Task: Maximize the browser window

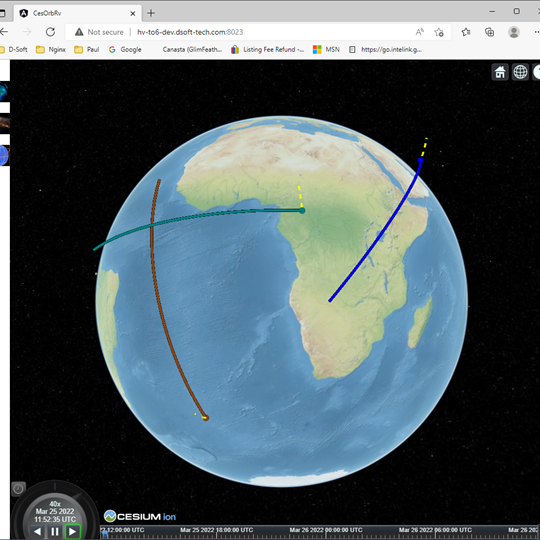Action: 517,11
